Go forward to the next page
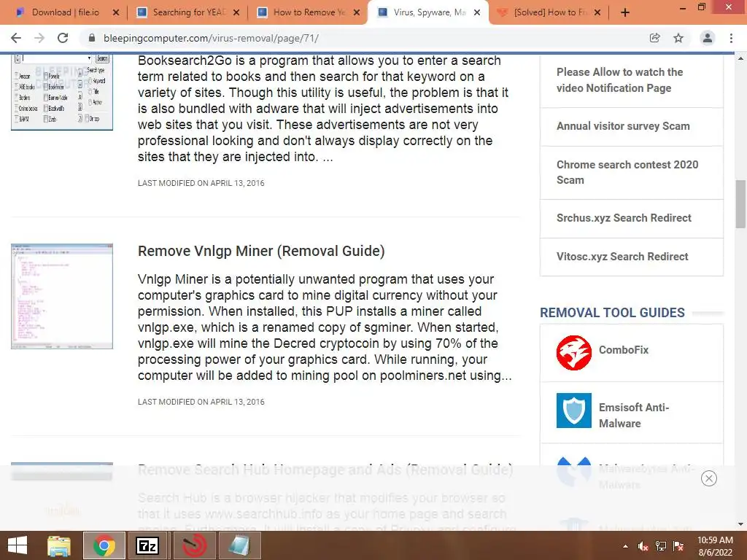This screenshot has width=747, height=560. click(39, 38)
